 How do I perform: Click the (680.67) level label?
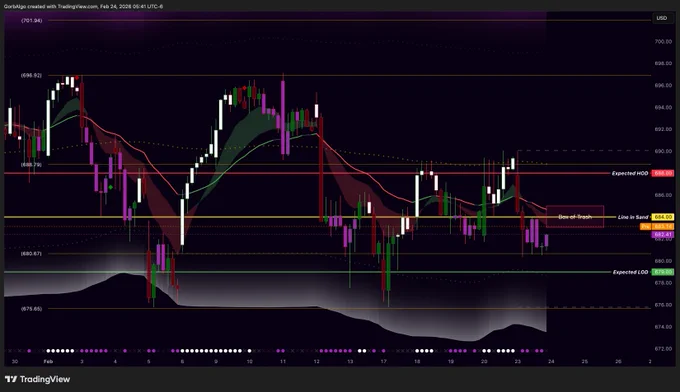pos(32,253)
